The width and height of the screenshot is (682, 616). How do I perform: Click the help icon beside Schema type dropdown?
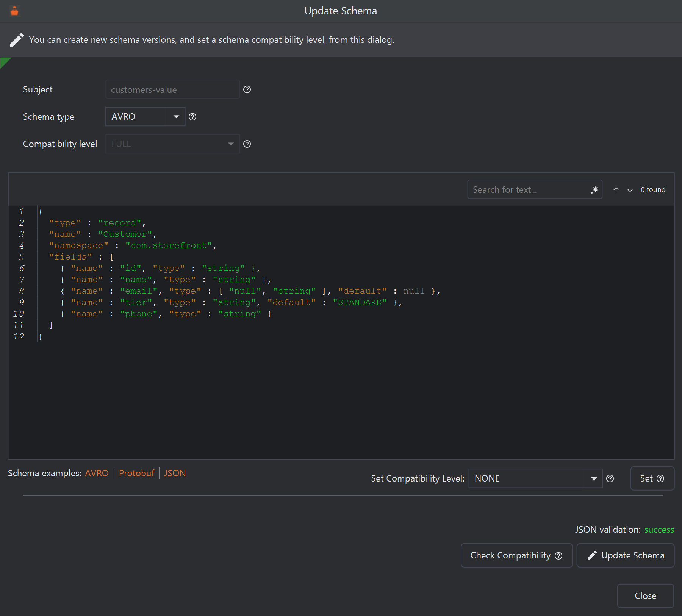pyautogui.click(x=192, y=117)
